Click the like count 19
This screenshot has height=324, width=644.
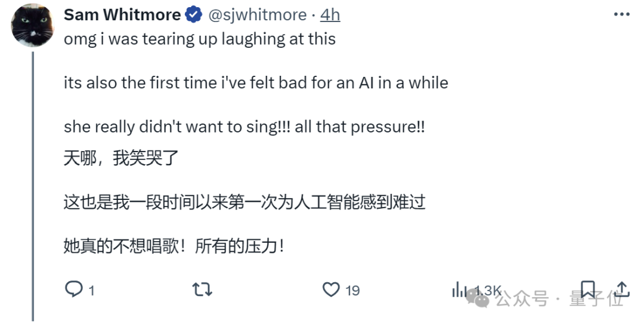coord(352,291)
